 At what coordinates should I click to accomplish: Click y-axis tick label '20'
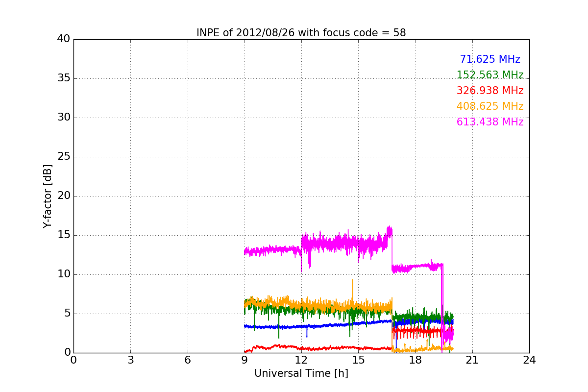[63, 196]
